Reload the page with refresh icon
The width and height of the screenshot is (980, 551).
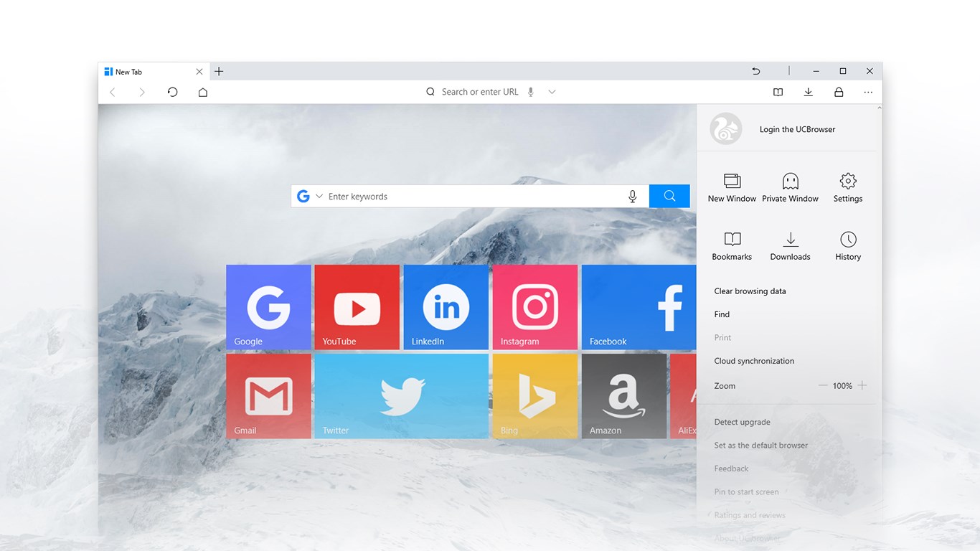point(172,92)
